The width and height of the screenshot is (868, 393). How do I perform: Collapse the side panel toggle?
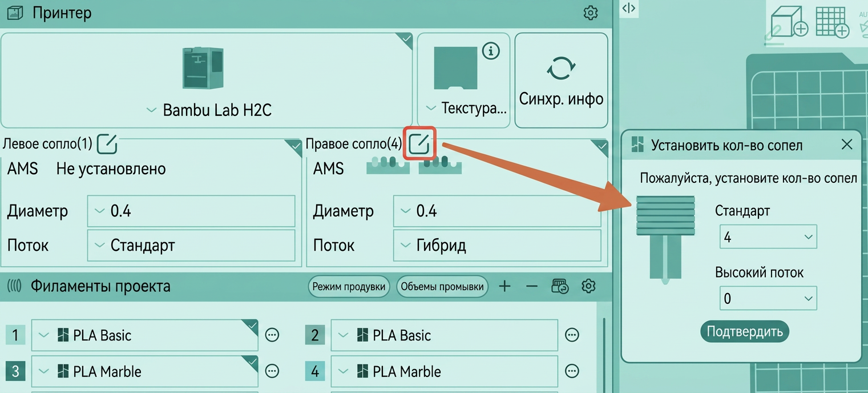629,8
